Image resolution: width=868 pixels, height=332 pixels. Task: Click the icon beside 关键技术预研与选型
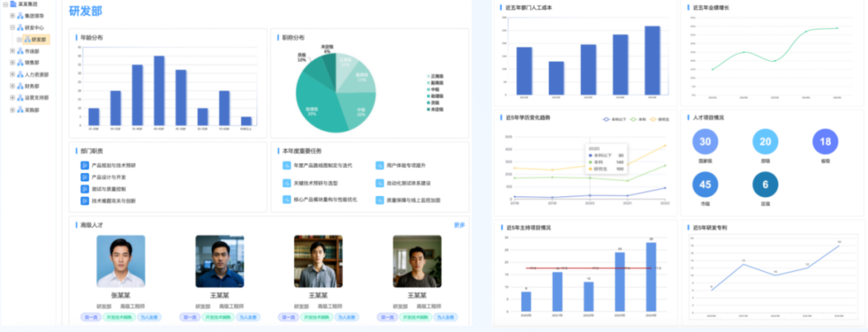287,182
